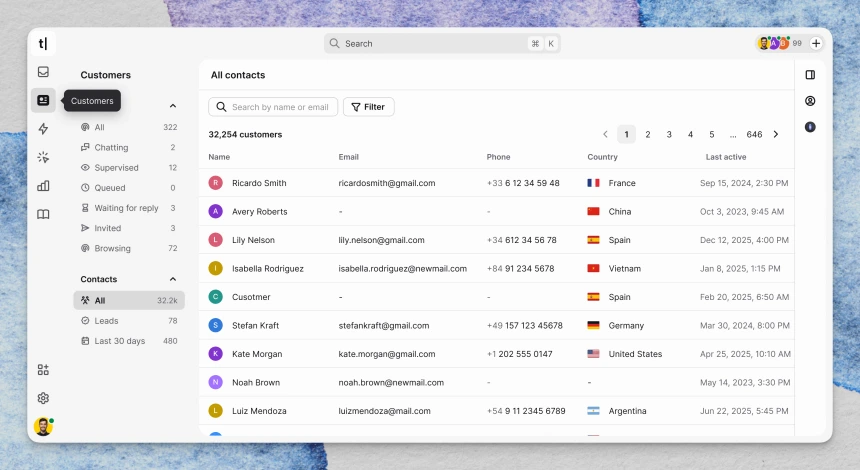The image size is (860, 470).
Task: Collapse the top chats section chevron
Action: (x=173, y=105)
